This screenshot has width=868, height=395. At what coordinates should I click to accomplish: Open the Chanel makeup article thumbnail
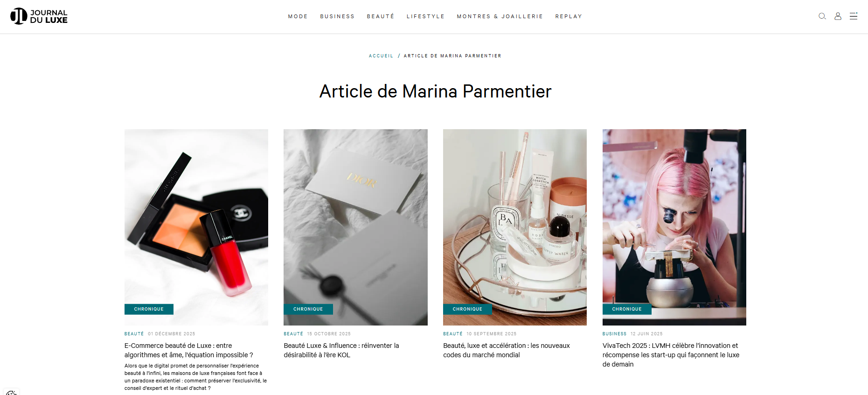pos(196,227)
